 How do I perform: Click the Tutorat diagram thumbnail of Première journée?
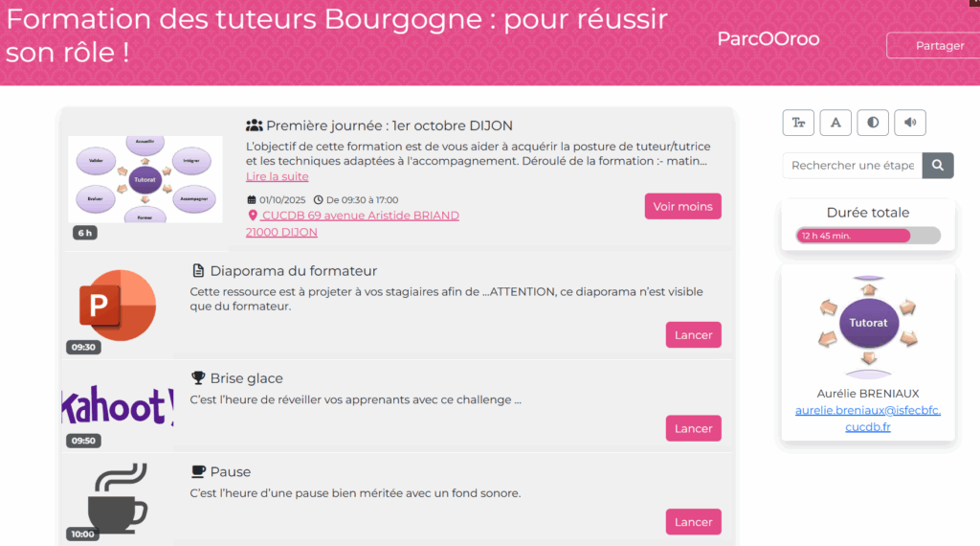click(145, 178)
